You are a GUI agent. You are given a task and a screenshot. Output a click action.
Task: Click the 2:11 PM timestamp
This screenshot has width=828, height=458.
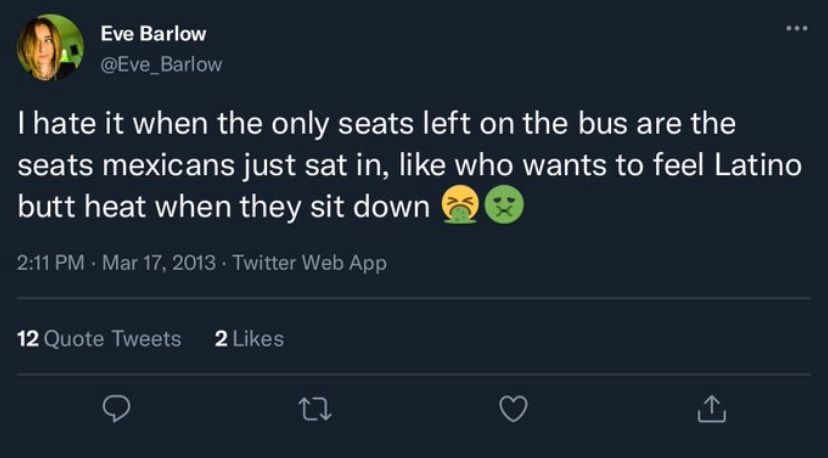[51, 263]
